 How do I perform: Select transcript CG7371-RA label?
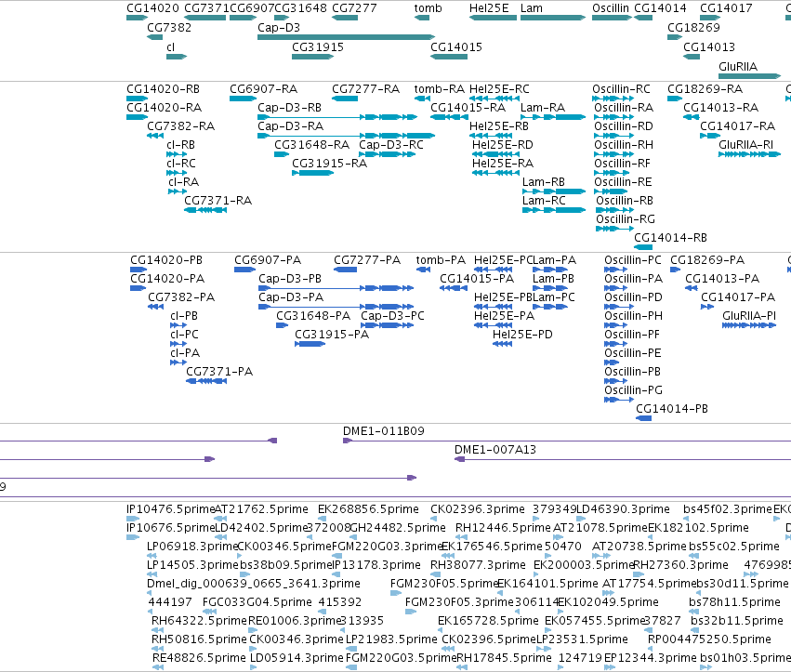tap(218, 201)
